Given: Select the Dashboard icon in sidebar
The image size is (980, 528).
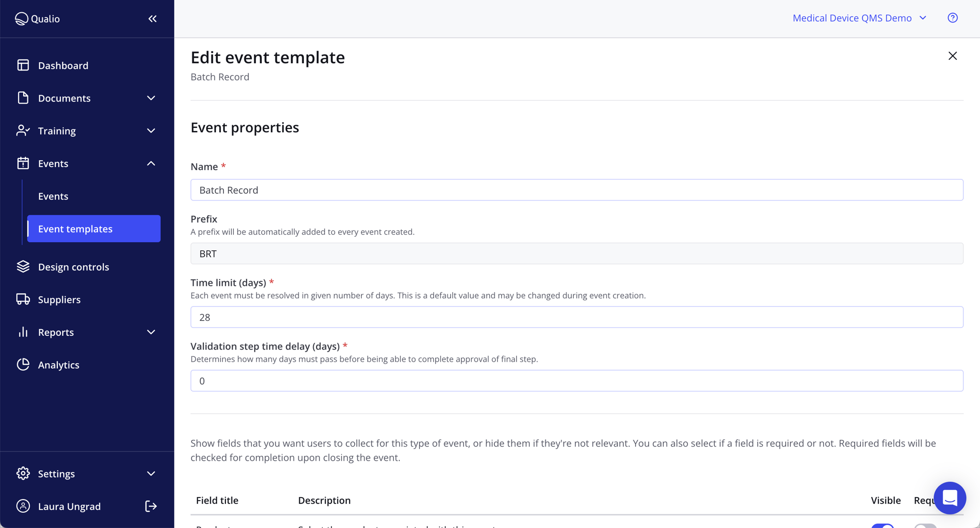Looking at the screenshot, I should tap(23, 65).
